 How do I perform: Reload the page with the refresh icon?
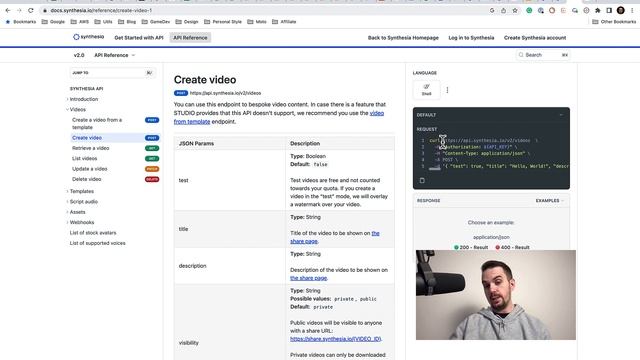31,10
